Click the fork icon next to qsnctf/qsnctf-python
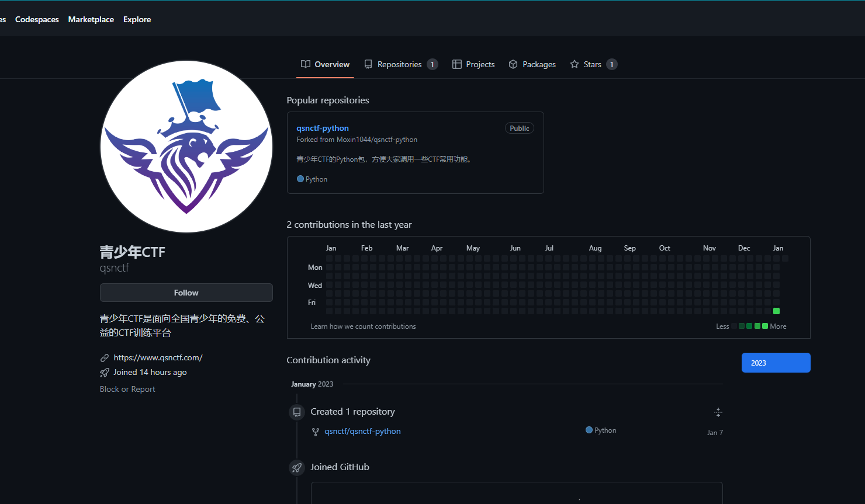Image resolution: width=865 pixels, height=504 pixels. point(316,432)
